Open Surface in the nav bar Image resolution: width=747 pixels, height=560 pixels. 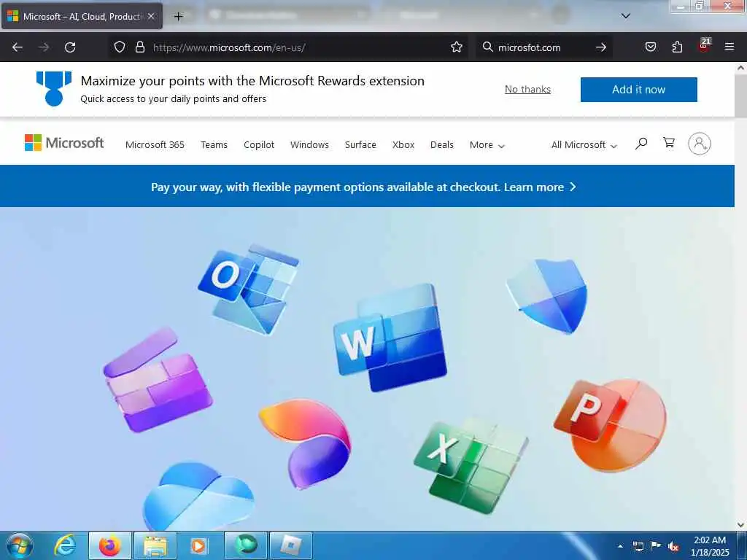pyautogui.click(x=360, y=145)
